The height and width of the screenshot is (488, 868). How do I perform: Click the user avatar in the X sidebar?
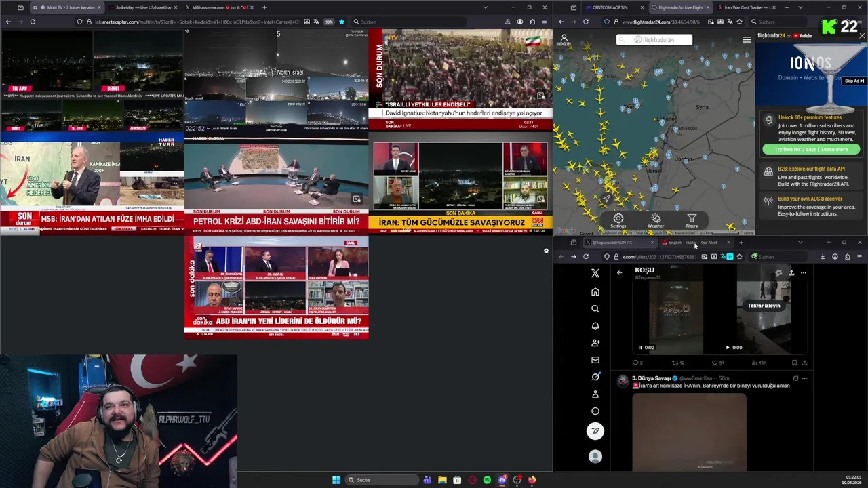pyautogui.click(x=595, y=457)
